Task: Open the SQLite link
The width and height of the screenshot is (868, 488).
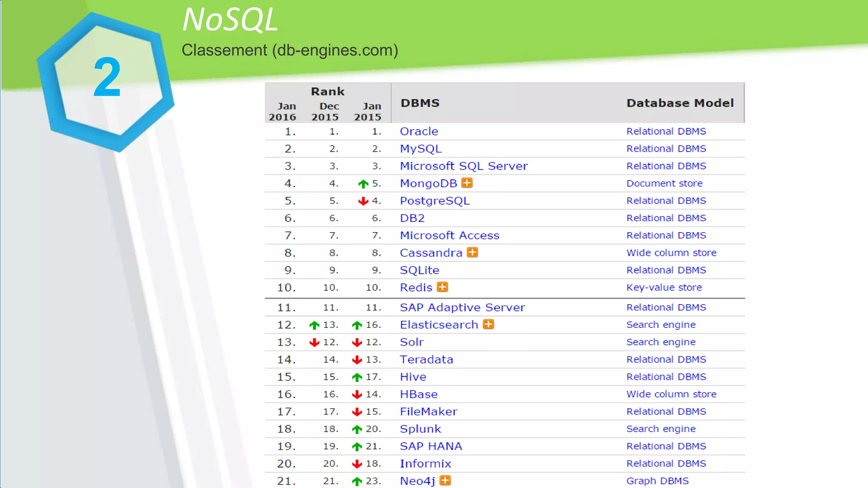Action: (420, 270)
